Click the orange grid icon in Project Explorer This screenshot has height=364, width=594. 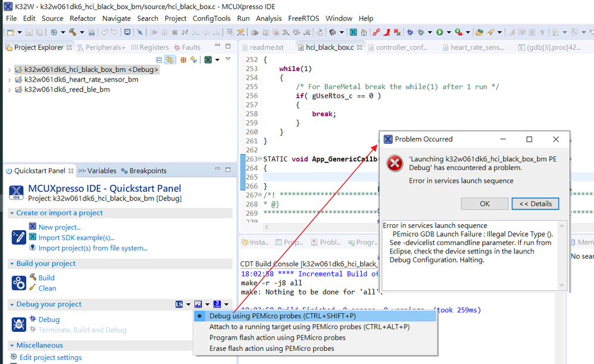pyautogui.click(x=183, y=60)
